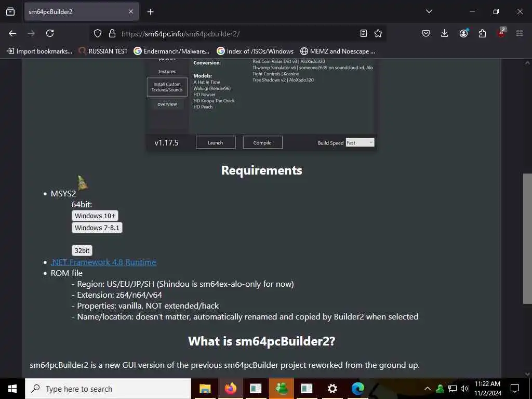Open the Firefox hamburger application menu
The width and height of the screenshot is (532, 399).
tap(520, 33)
